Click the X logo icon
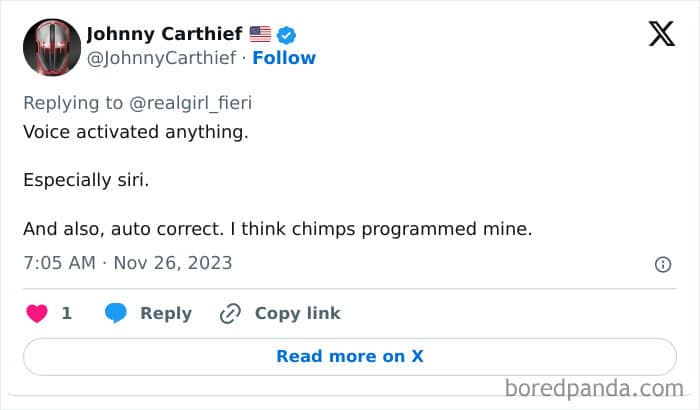Screen dimensions: 700x410 coord(661,36)
